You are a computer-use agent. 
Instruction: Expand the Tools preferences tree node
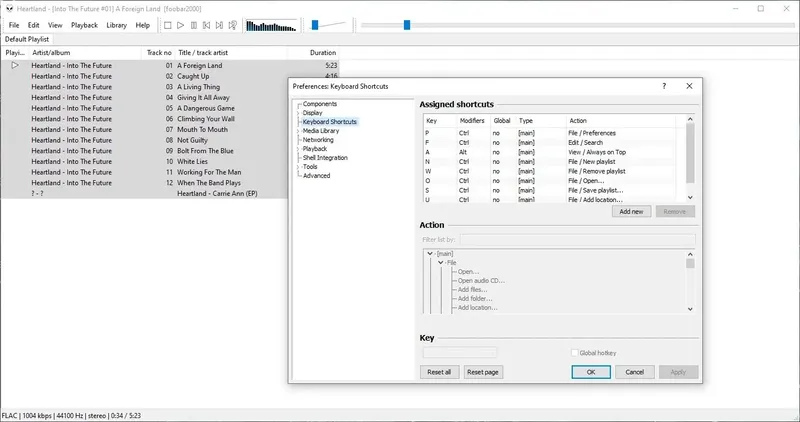(x=298, y=166)
